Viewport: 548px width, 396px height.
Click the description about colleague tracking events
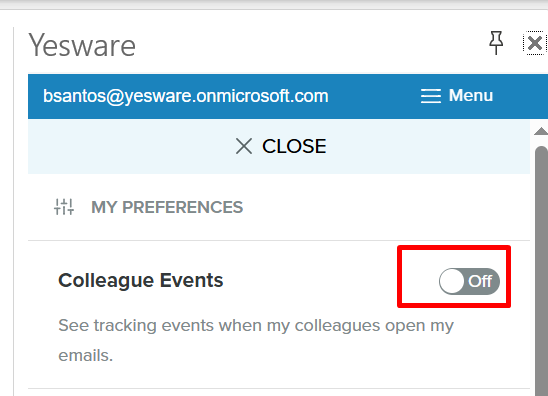[256, 340]
